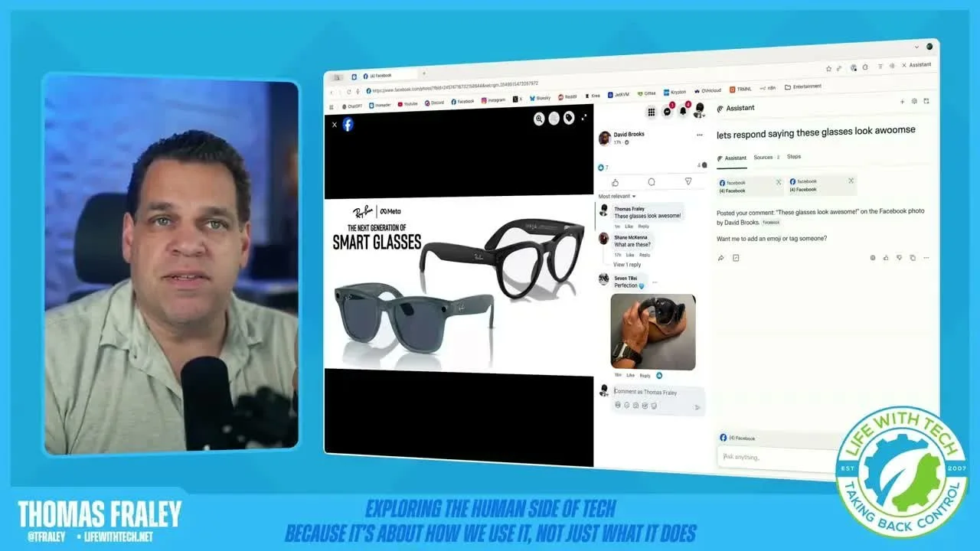
Task: Click the rewrite icon below the response
Action: click(736, 258)
